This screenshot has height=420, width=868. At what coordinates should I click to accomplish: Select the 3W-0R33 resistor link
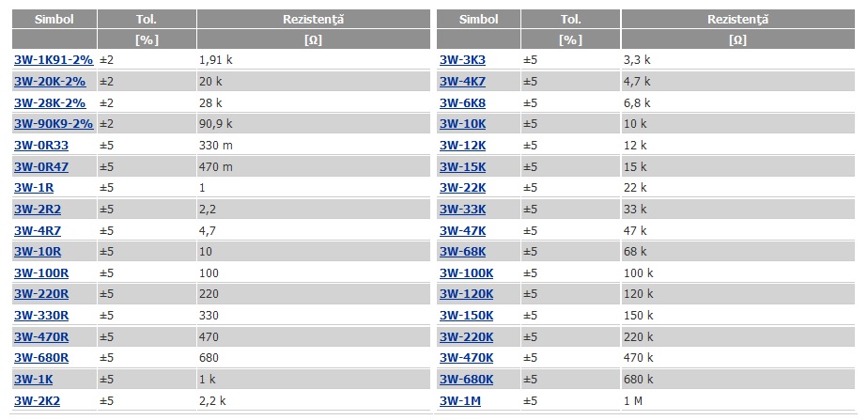click(x=41, y=145)
